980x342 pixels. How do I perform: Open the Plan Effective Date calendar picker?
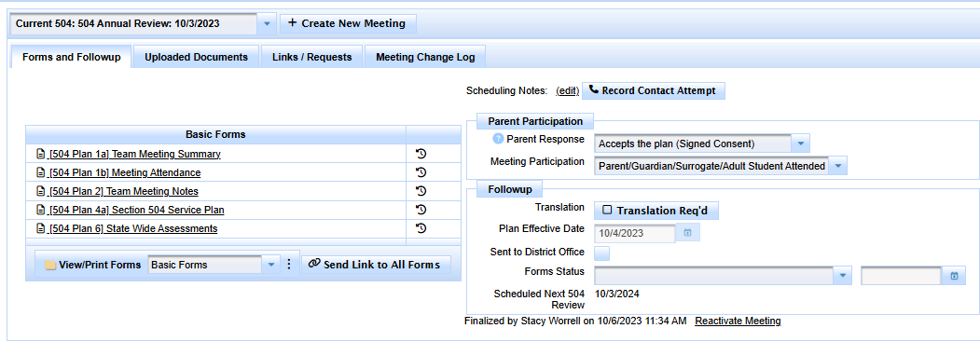tap(687, 233)
